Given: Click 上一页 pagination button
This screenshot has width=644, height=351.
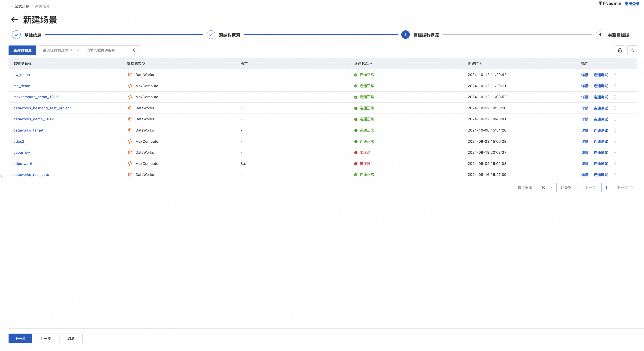Looking at the screenshot, I should click(588, 188).
